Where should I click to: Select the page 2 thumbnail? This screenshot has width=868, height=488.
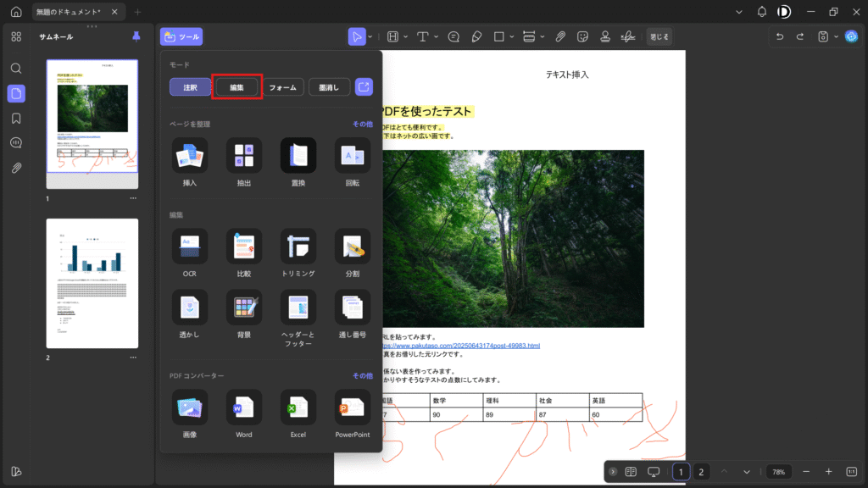pyautogui.click(x=92, y=283)
